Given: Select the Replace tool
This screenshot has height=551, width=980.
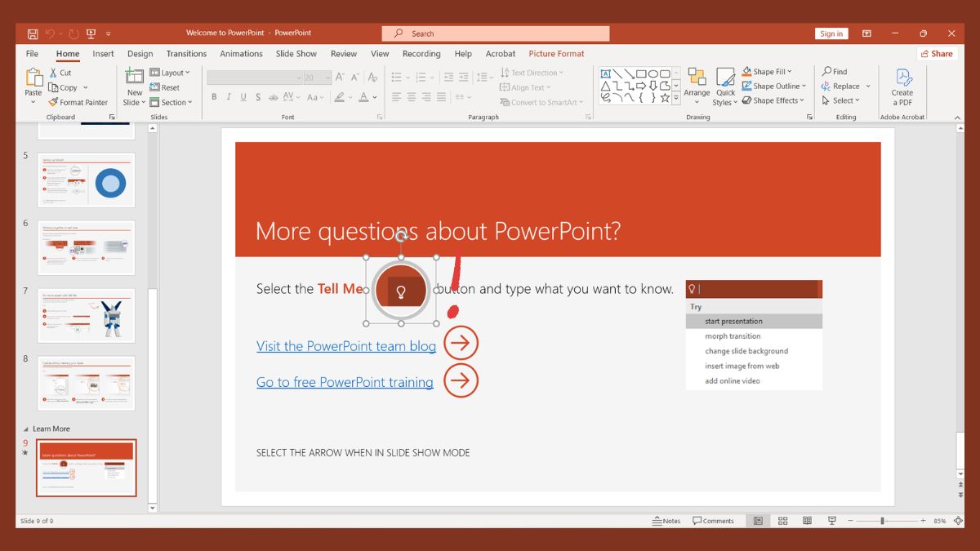Looking at the screenshot, I should point(844,86).
